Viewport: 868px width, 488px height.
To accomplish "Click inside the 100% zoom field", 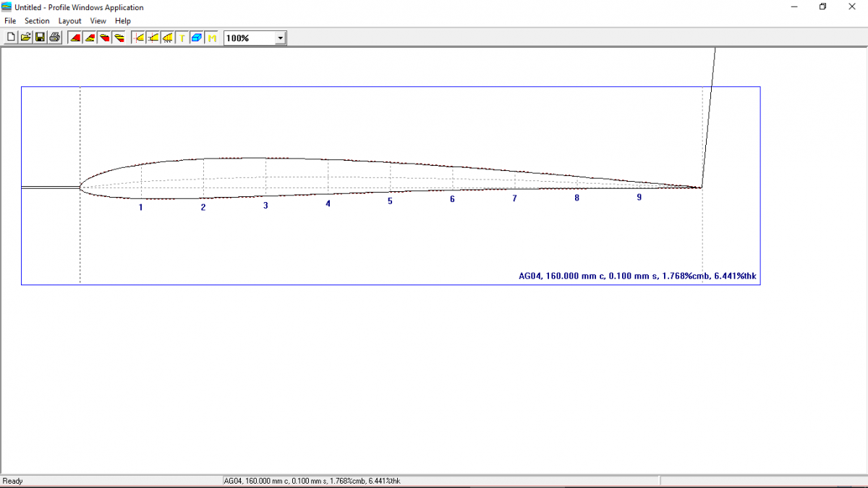I will coord(250,38).
